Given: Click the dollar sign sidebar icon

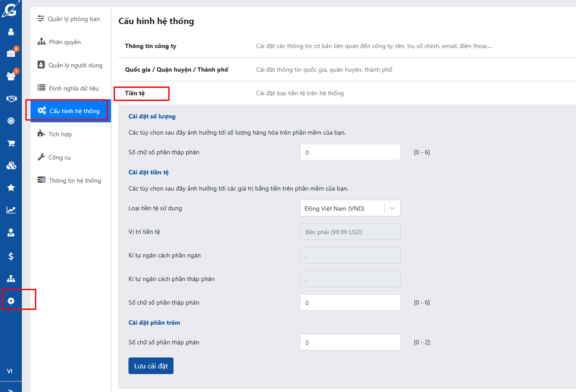Looking at the screenshot, I should tap(11, 256).
